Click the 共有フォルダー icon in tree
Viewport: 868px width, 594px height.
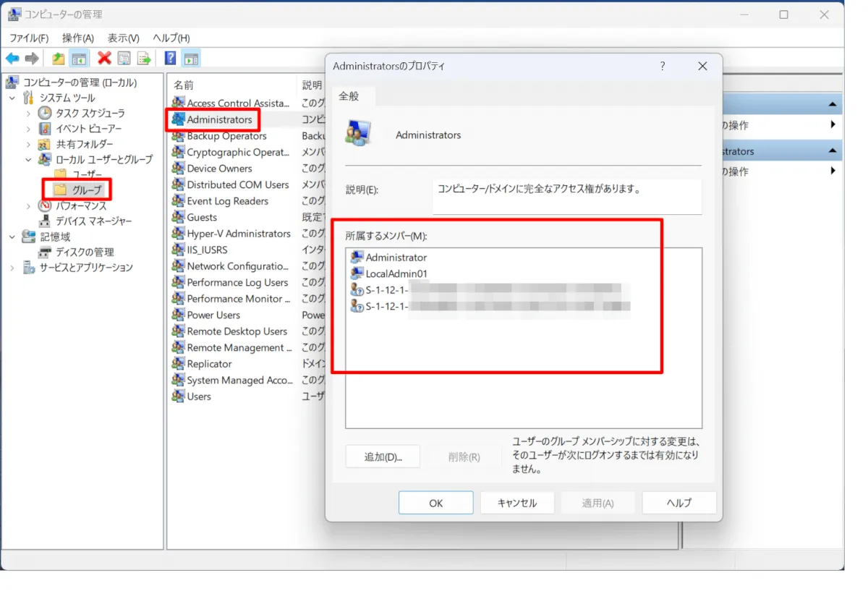pyautogui.click(x=45, y=144)
